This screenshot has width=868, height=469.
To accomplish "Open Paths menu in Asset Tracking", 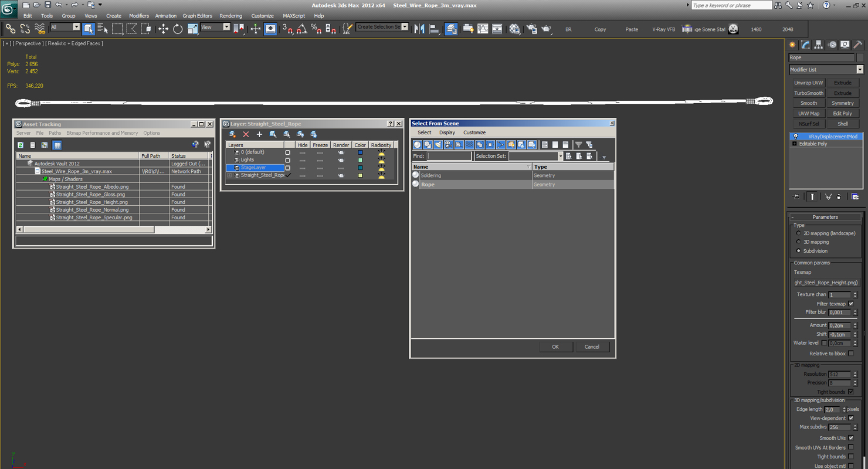I will [x=55, y=133].
